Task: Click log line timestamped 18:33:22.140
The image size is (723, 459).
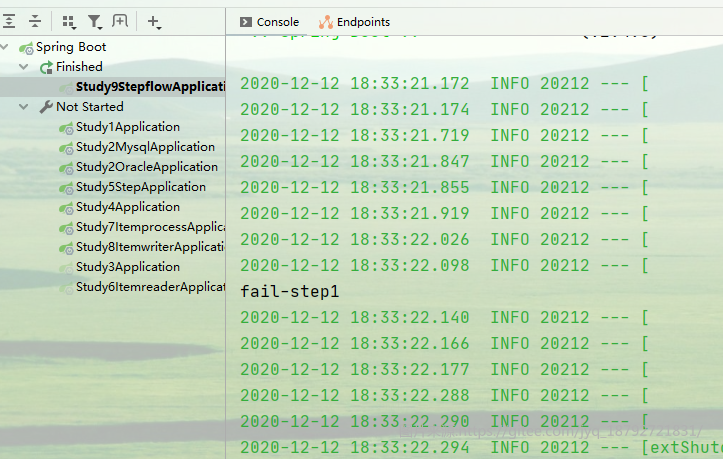Action: pyautogui.click(x=444, y=317)
